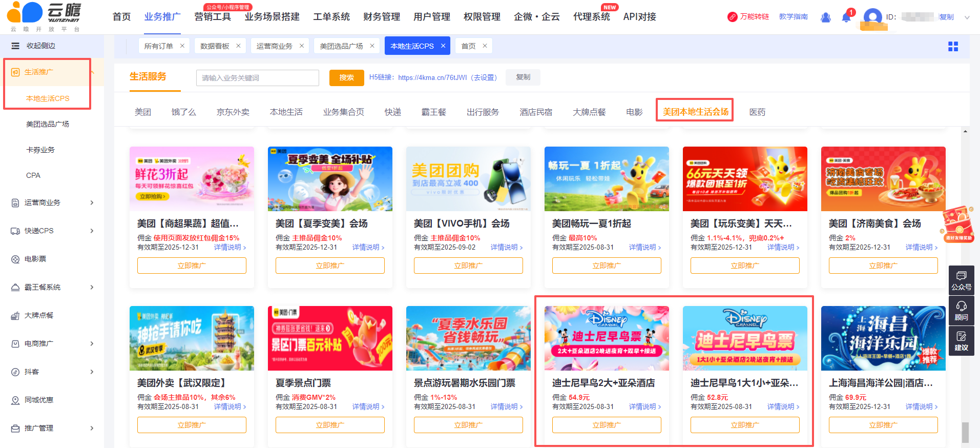Click the 请输入业务关键词 search field
The image size is (980, 448).
tap(258, 78)
